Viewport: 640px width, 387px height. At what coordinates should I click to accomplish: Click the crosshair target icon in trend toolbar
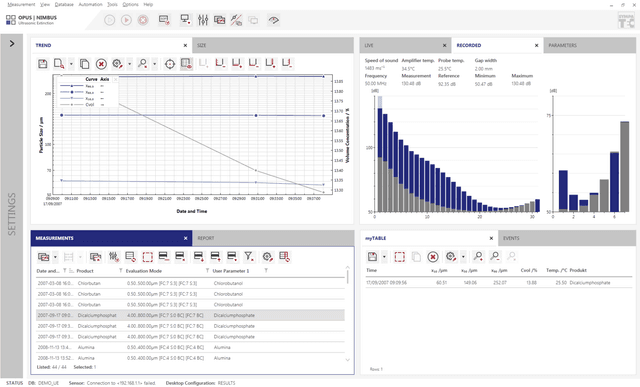click(x=170, y=64)
